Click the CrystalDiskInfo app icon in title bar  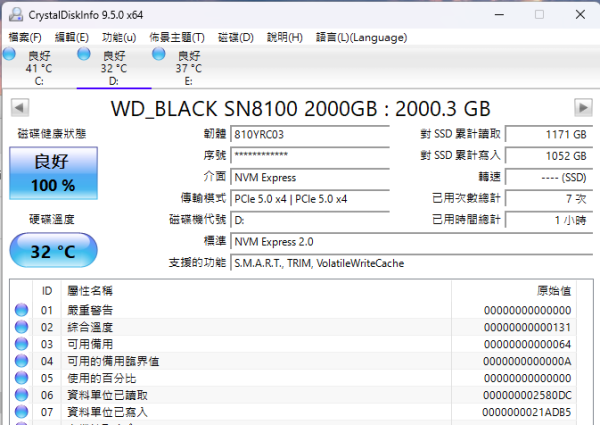coord(16,15)
